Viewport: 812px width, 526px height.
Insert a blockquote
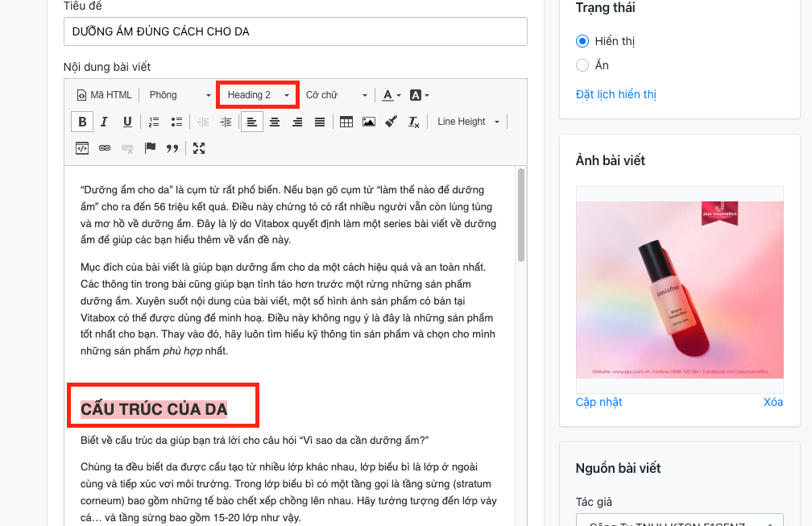(172, 148)
